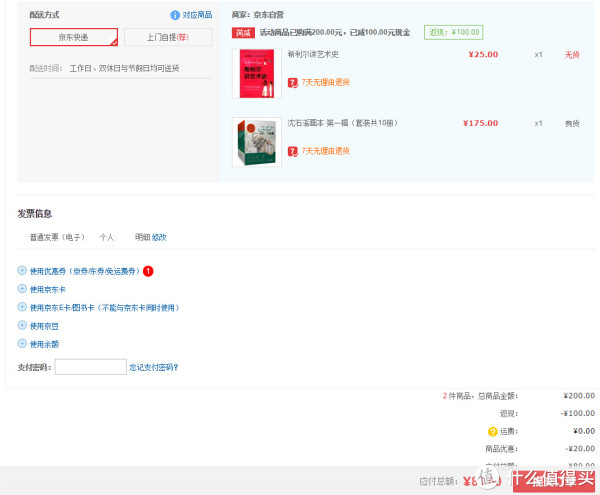The height and width of the screenshot is (495, 600).
Task: Click the red coupon count badge
Action: pos(148,271)
